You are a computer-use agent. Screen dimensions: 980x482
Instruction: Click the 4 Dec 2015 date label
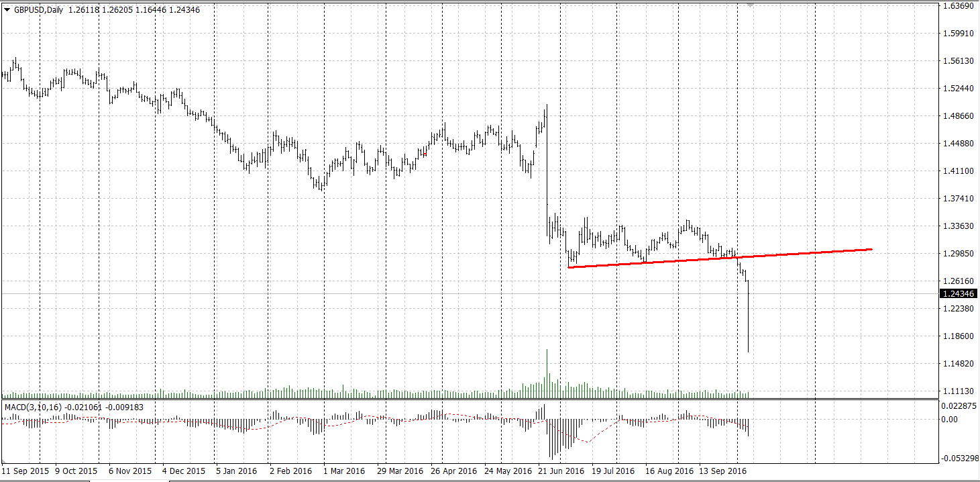click(x=184, y=471)
